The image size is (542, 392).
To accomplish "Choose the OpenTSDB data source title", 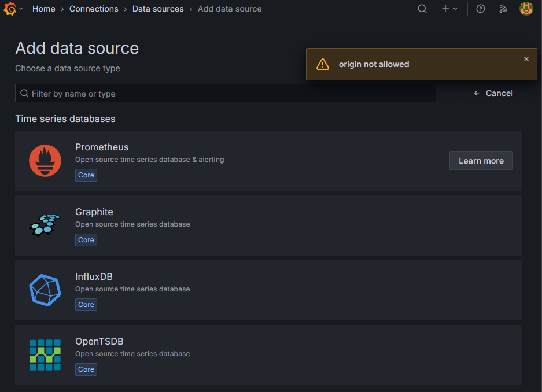I will [x=99, y=341].
